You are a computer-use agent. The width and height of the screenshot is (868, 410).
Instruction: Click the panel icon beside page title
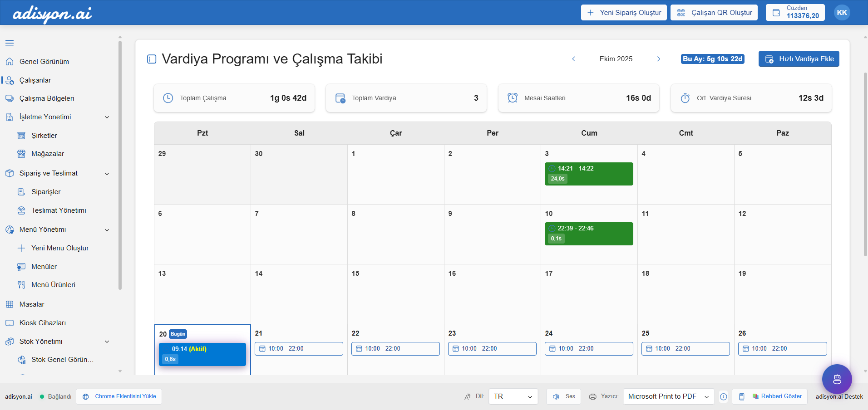[152, 59]
